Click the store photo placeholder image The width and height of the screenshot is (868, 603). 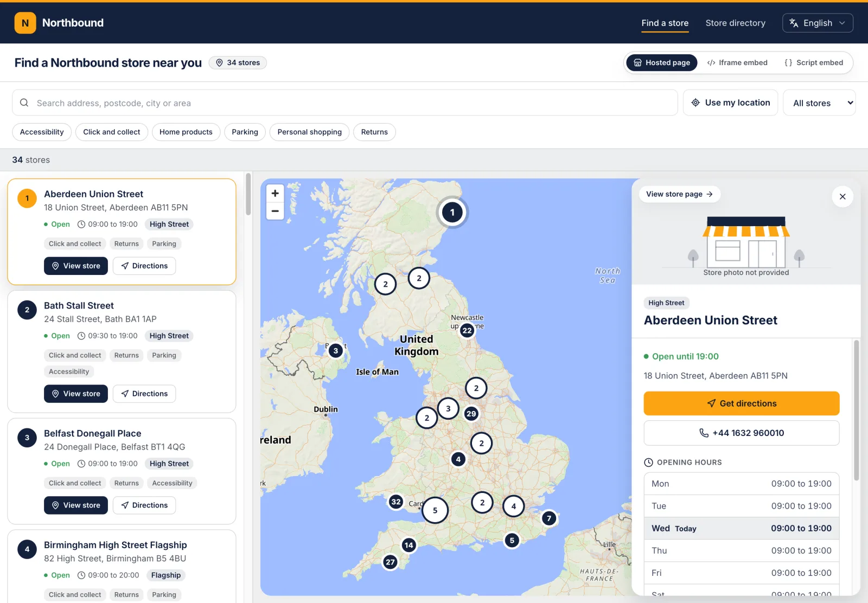coord(746,242)
